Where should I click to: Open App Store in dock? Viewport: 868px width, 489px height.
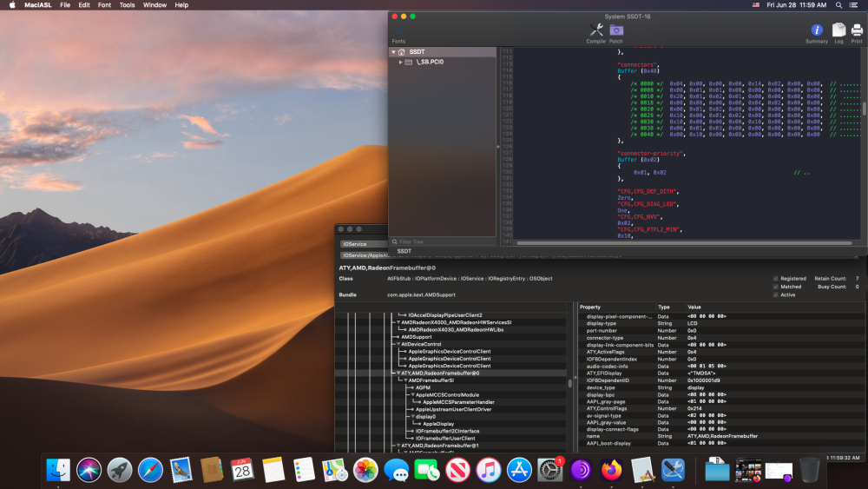[519, 470]
